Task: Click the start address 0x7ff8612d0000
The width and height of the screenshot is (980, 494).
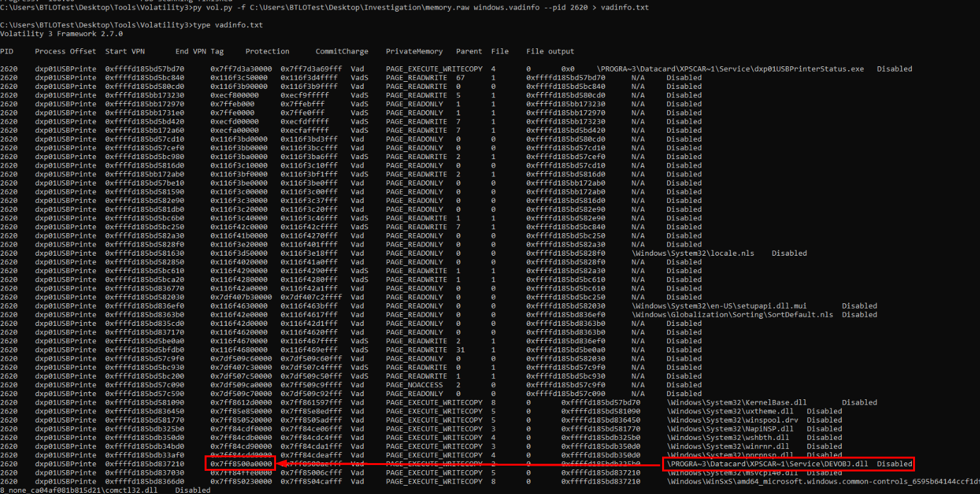Action: click(241, 403)
